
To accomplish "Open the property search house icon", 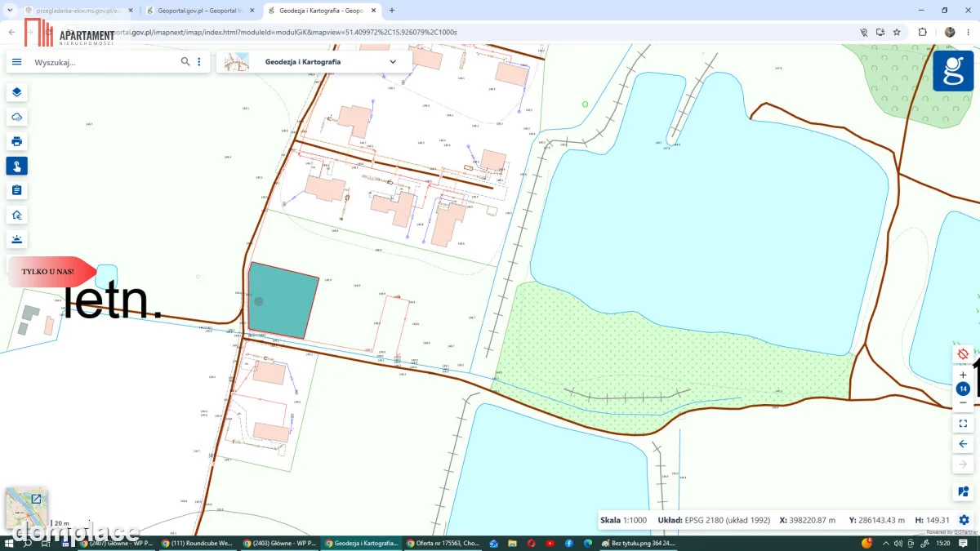I will pos(16,215).
